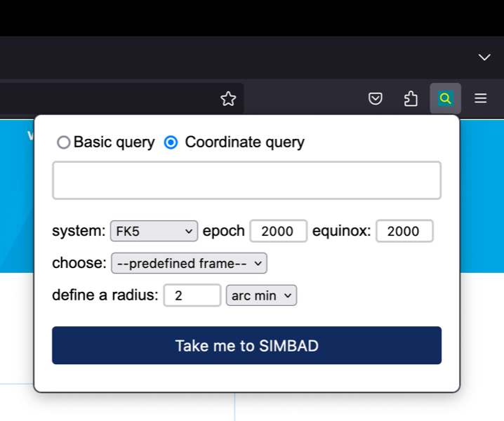
Task: Open the Firefox extensions puzzle icon
Action: pyautogui.click(x=411, y=98)
